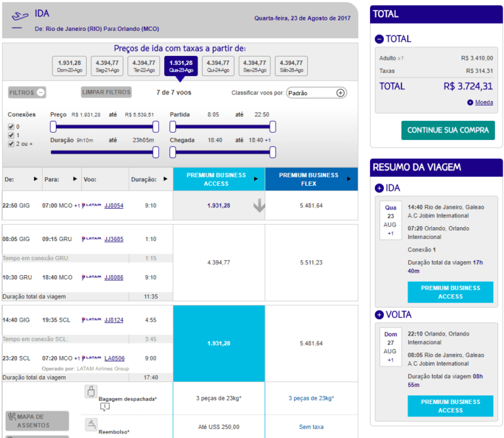The width and height of the screenshot is (504, 438).
Task: Click the gray down arrow in 1.931,28 fare cell
Action: click(x=259, y=206)
